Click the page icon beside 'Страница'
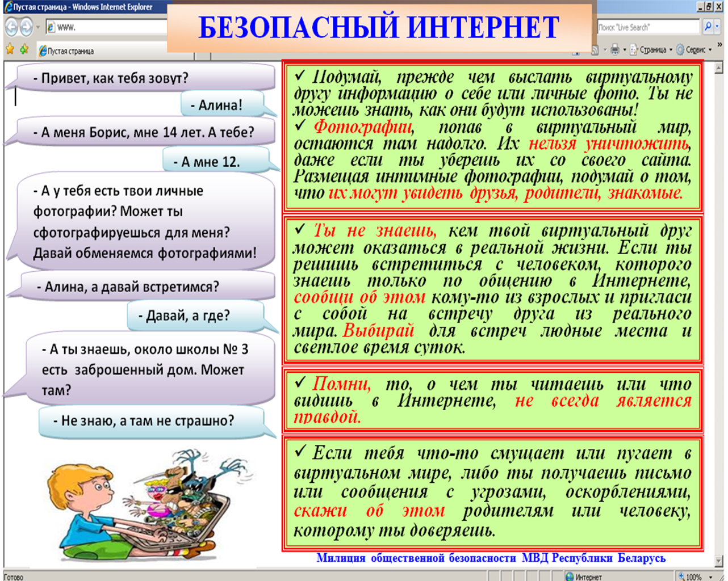The height and width of the screenshot is (581, 728). point(634,50)
